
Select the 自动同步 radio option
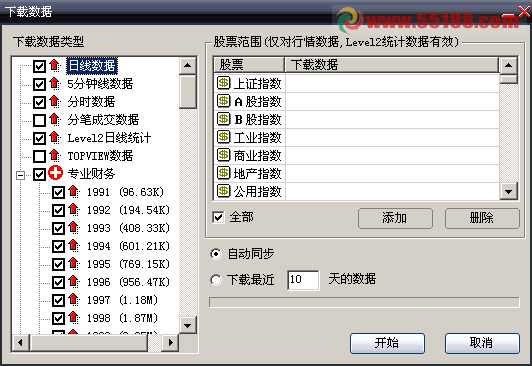[x=216, y=254]
